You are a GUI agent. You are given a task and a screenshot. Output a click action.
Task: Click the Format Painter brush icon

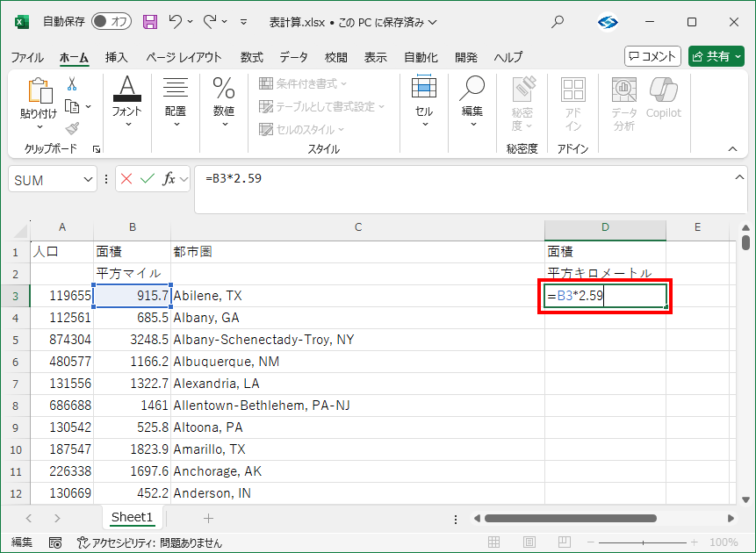pyautogui.click(x=72, y=128)
